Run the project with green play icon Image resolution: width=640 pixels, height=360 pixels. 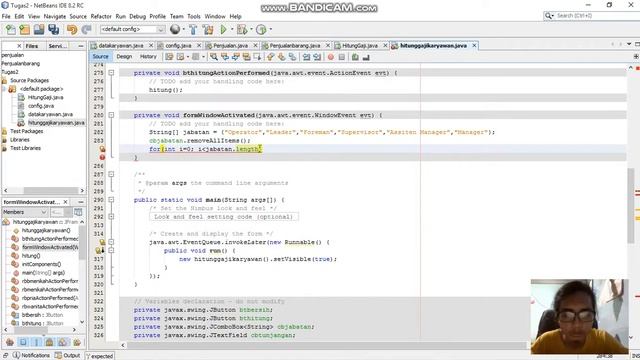point(223,29)
